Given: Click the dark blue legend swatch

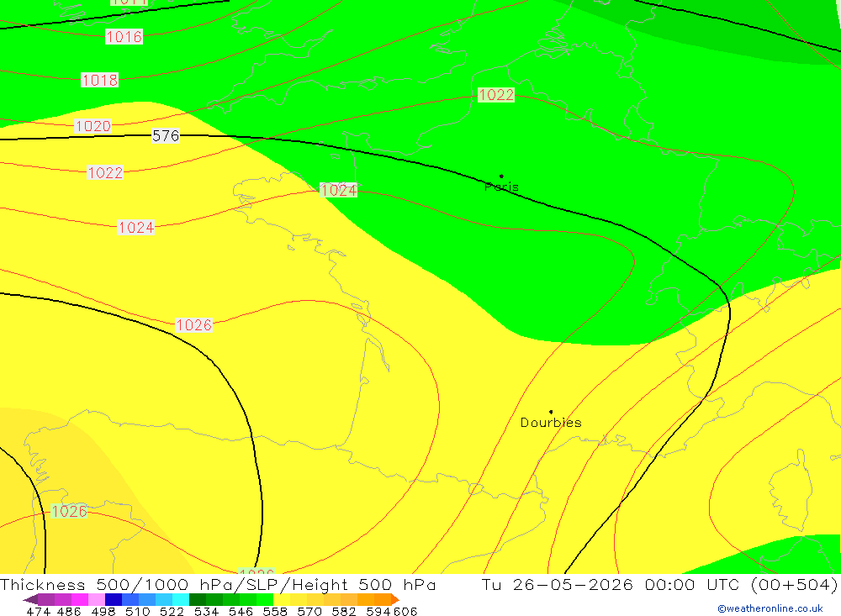Looking at the screenshot, I should tap(114, 599).
